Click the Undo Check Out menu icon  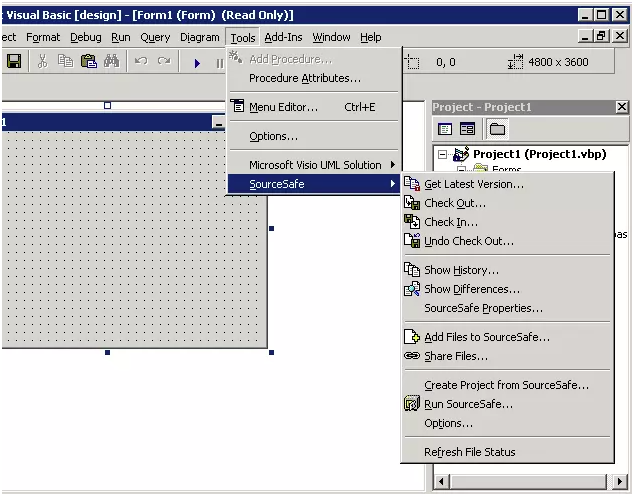(412, 241)
